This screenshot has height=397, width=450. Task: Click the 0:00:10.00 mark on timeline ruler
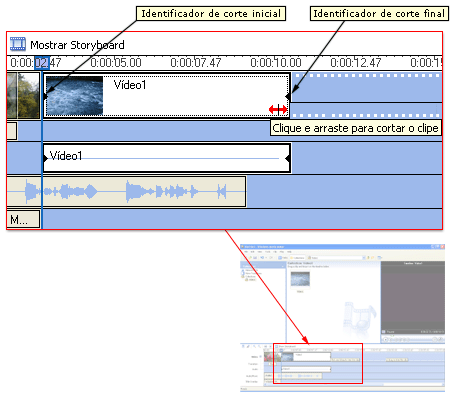[276, 63]
